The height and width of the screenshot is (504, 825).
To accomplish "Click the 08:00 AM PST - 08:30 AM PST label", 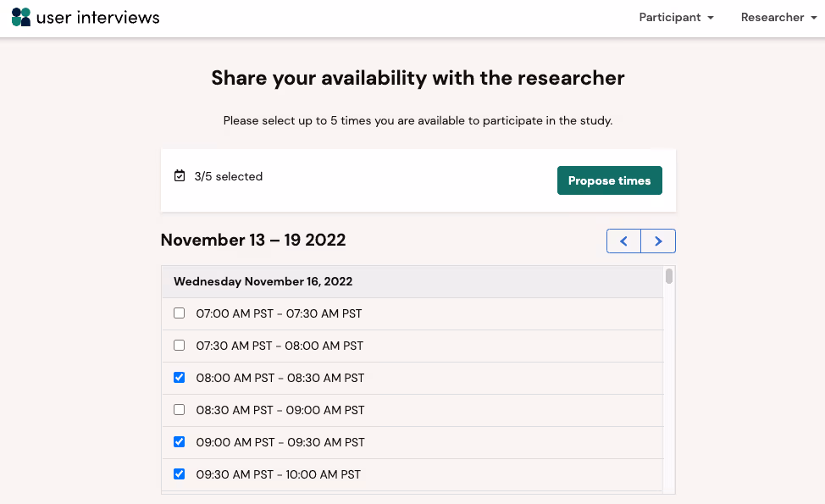I will pos(280,378).
